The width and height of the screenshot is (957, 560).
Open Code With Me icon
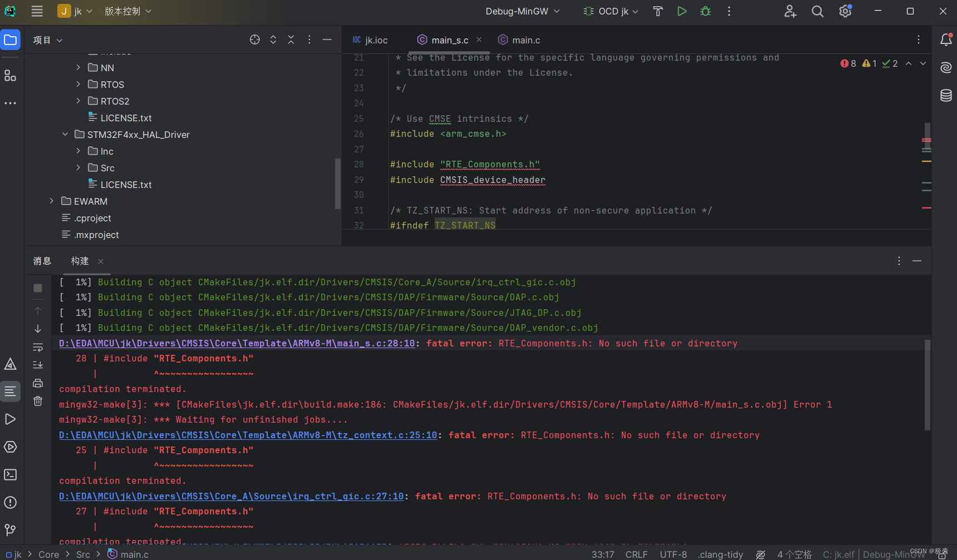[790, 11]
